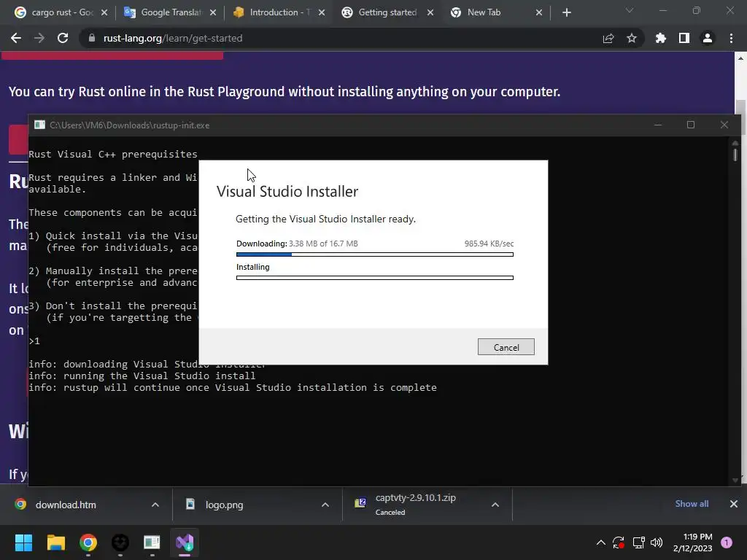Click the download speed 985.94 KB/sec
Viewport: 747px width, 560px height.
coord(489,244)
